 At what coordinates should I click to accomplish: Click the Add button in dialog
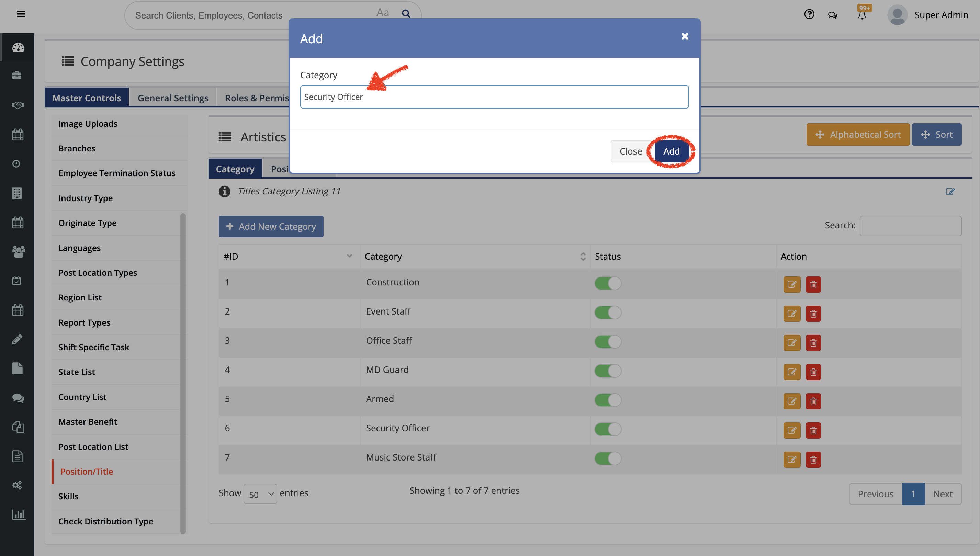click(x=671, y=151)
